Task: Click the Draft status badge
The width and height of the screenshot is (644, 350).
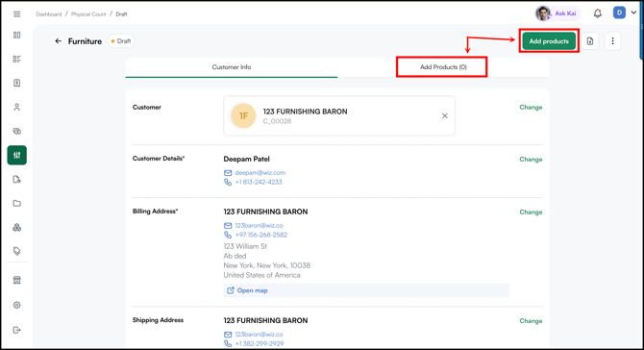Action: [121, 41]
